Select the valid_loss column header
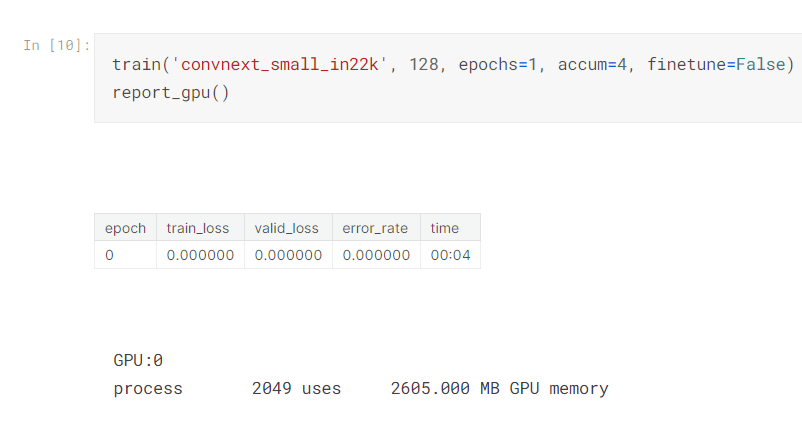 pos(288,228)
